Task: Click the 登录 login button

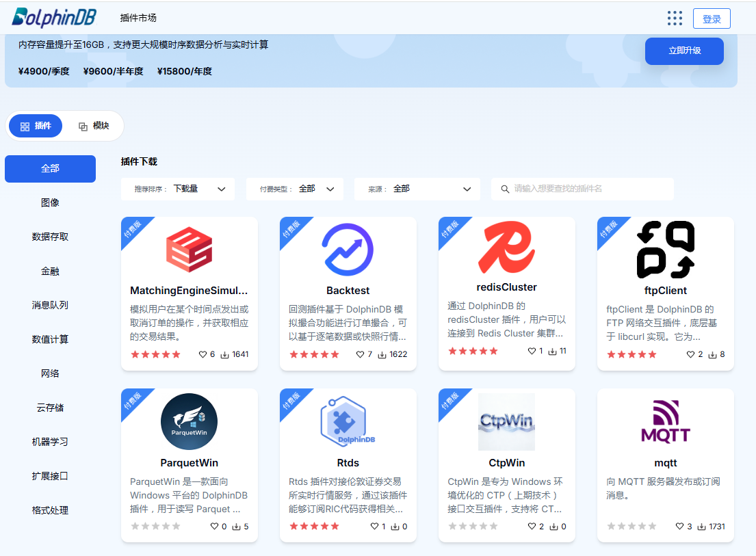Action: tap(712, 18)
